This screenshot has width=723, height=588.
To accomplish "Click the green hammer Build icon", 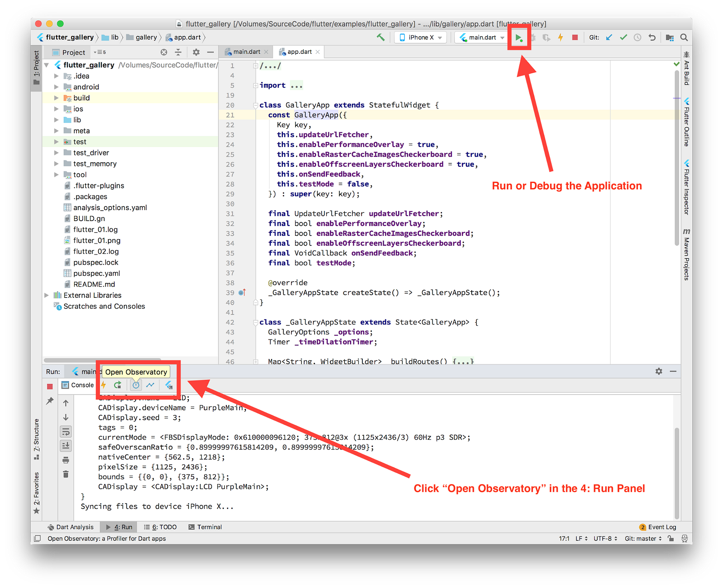I will click(381, 38).
